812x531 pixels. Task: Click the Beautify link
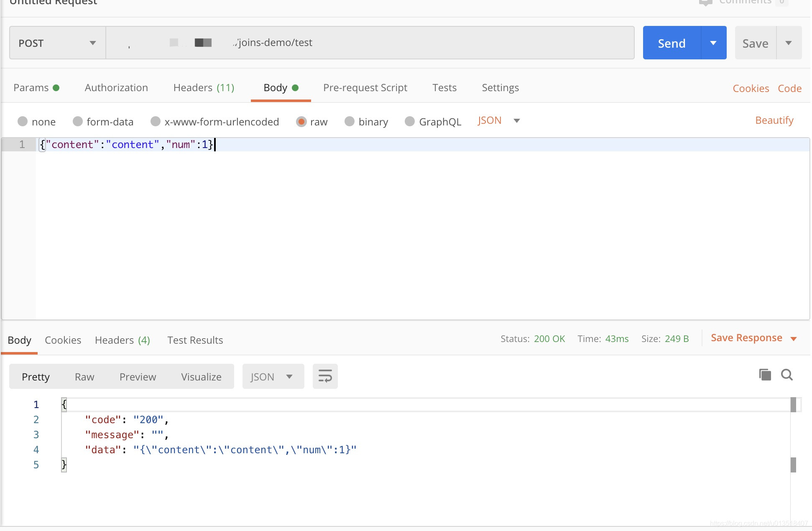[x=774, y=120]
